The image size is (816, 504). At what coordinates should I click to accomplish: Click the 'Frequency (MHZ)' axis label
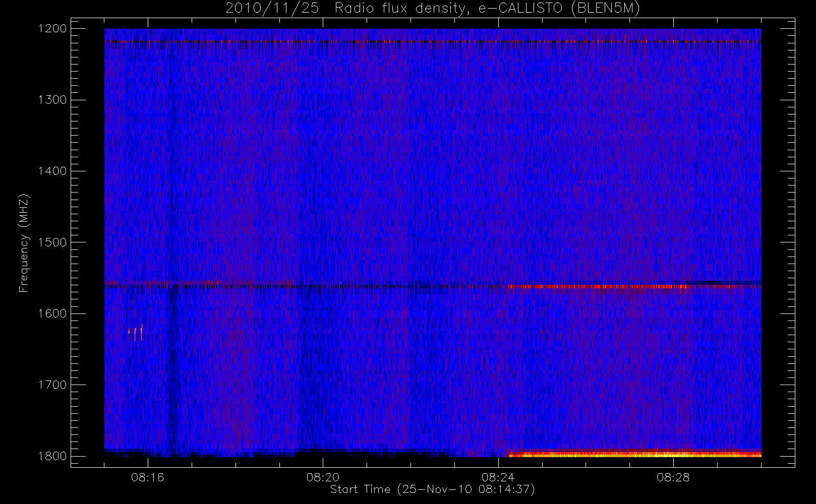click(x=23, y=243)
